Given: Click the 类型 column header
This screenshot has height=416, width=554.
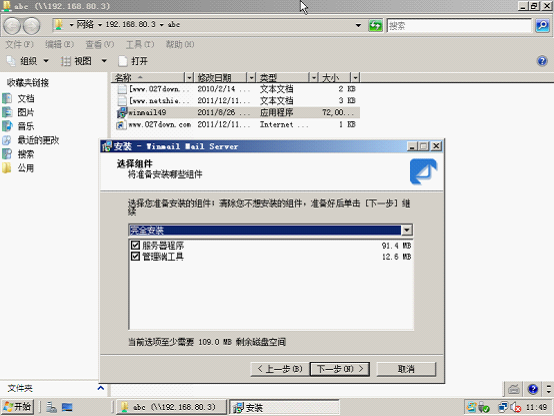Looking at the screenshot, I should (x=282, y=77).
